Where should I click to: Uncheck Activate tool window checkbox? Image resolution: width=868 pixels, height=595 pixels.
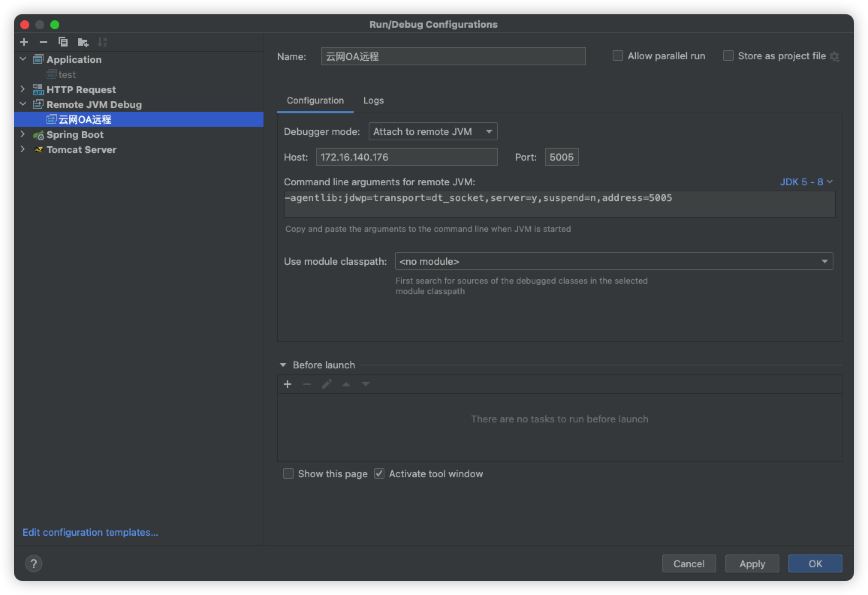[x=379, y=474]
